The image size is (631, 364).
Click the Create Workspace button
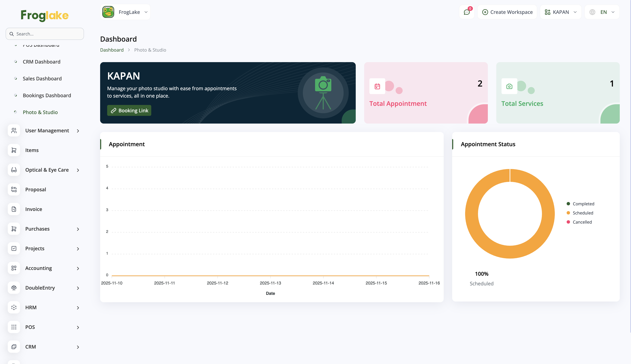[x=507, y=12]
